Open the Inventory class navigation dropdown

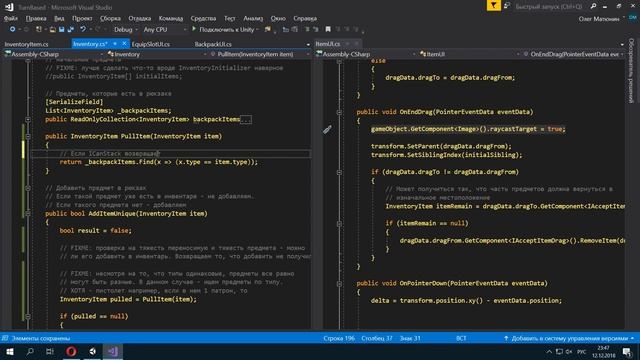(x=158, y=54)
